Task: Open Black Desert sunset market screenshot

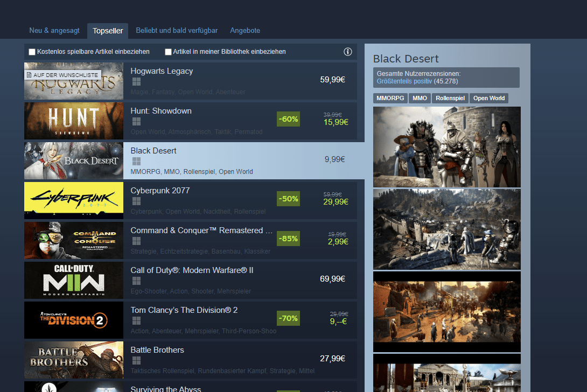Action: [447, 312]
